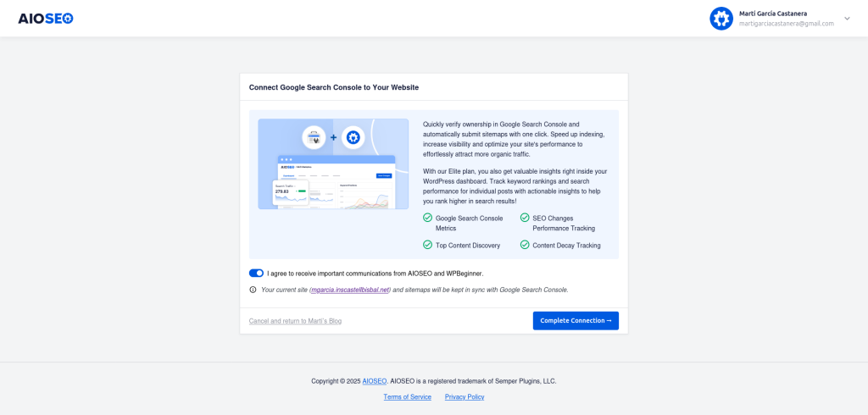Click Cancel and return to Martí's Blog
868x415 pixels.
tap(295, 321)
